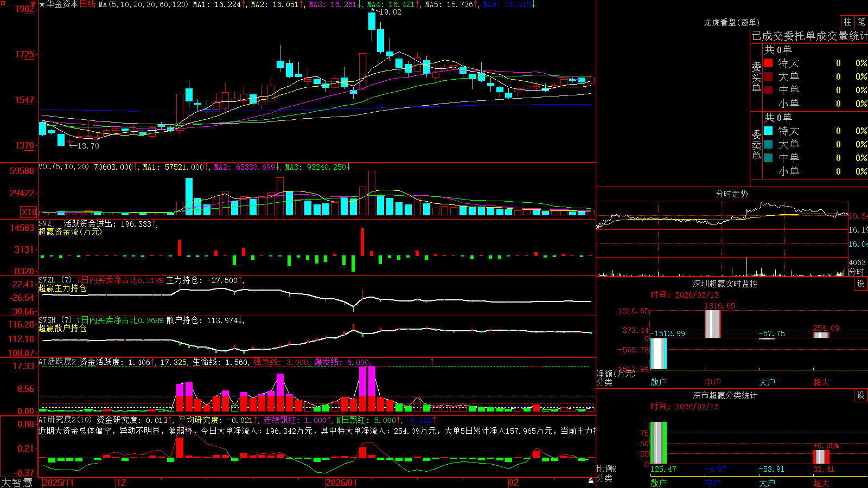Click the red 特大 buy order color swatch

(x=768, y=63)
